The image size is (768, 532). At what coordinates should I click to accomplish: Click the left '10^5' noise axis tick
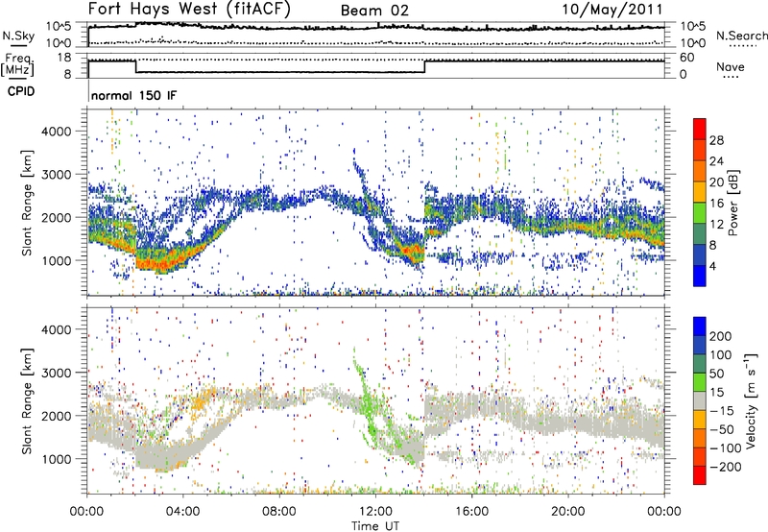pos(59,27)
